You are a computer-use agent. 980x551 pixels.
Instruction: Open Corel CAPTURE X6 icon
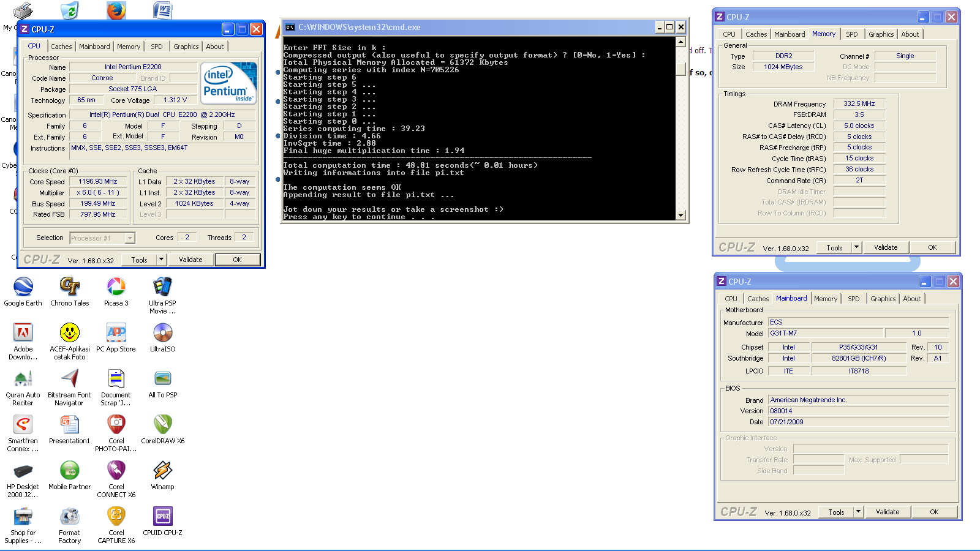[x=116, y=516]
